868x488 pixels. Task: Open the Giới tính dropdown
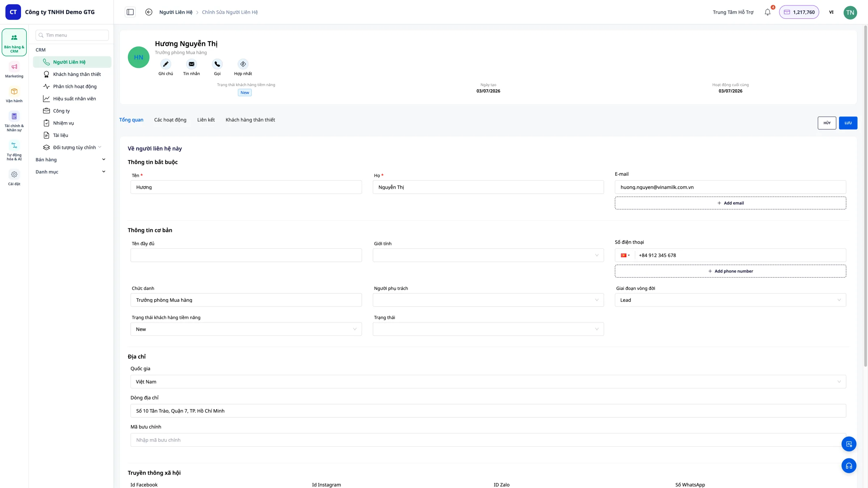coord(488,255)
